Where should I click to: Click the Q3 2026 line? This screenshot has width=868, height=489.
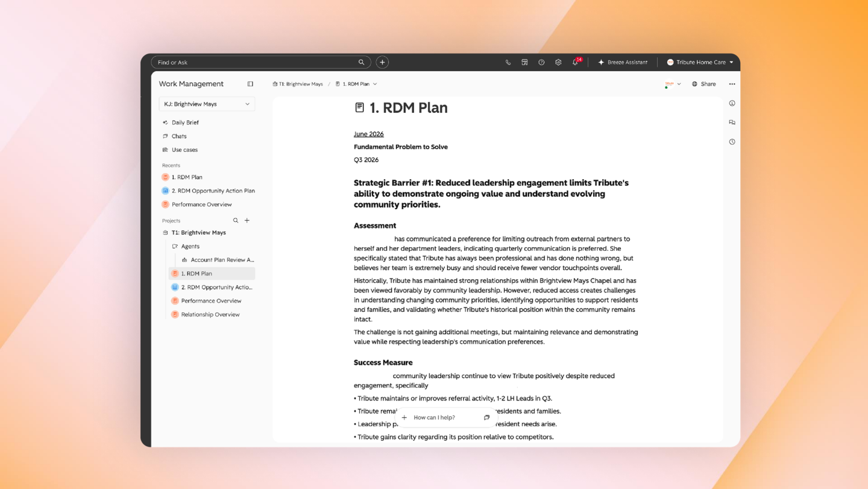[366, 160]
